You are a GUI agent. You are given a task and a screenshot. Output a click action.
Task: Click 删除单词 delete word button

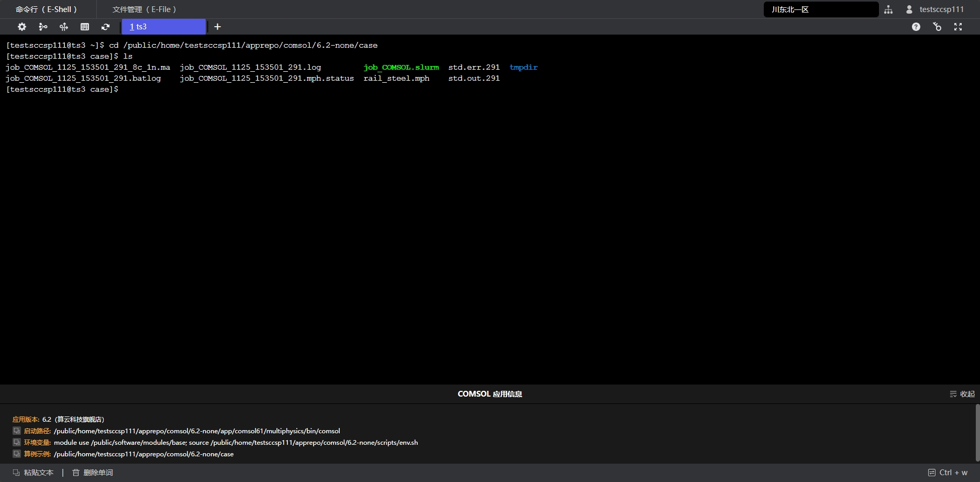tap(93, 473)
